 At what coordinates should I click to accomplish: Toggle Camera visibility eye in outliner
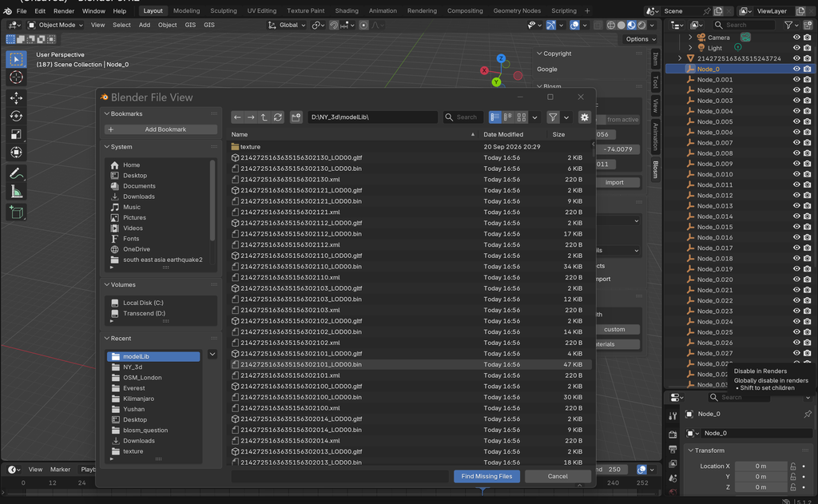[x=796, y=38]
